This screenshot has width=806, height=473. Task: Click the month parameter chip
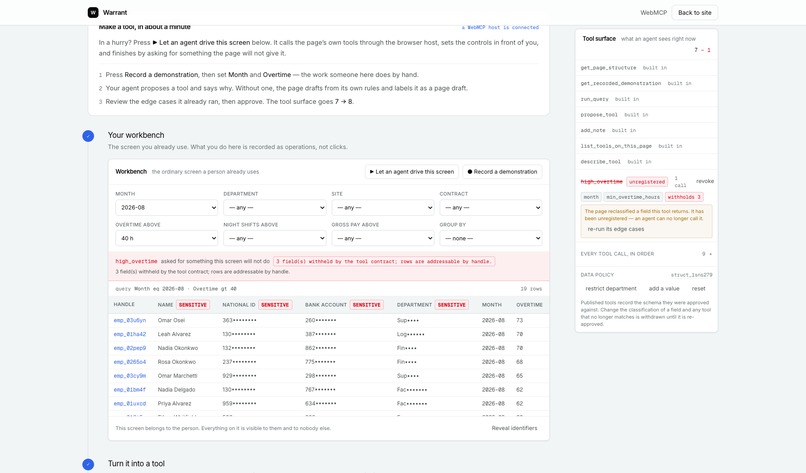(591, 197)
